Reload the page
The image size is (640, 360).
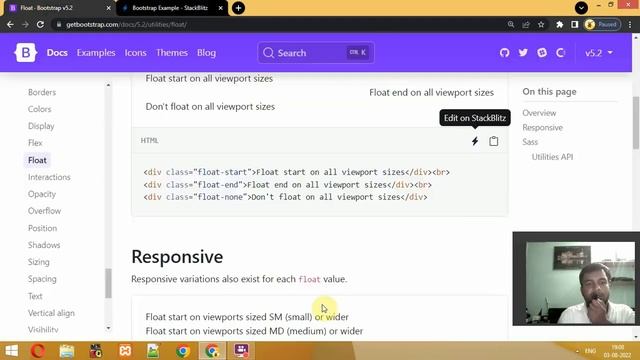[x=40, y=24]
